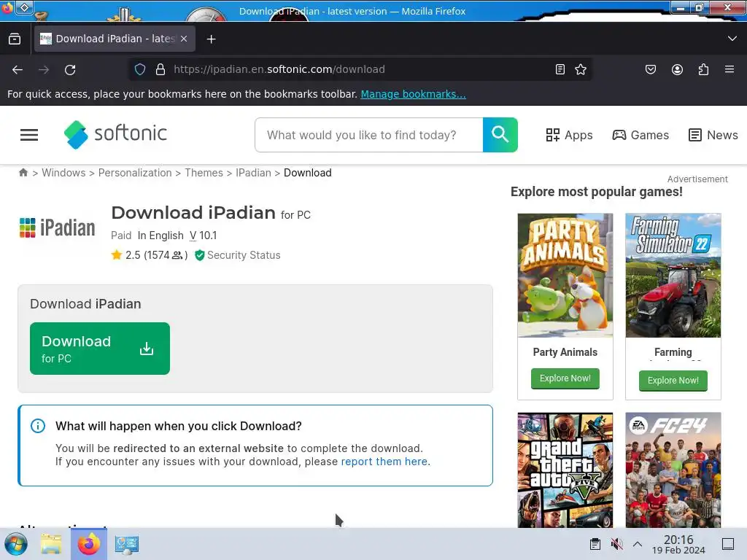Click the info icon in the notice box
The width and height of the screenshot is (747, 560).
(38, 426)
